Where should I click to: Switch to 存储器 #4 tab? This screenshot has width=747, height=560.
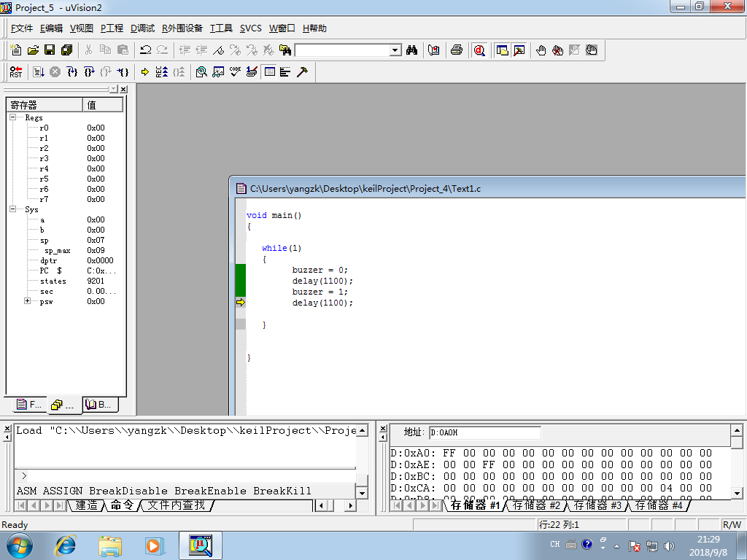[659, 505]
